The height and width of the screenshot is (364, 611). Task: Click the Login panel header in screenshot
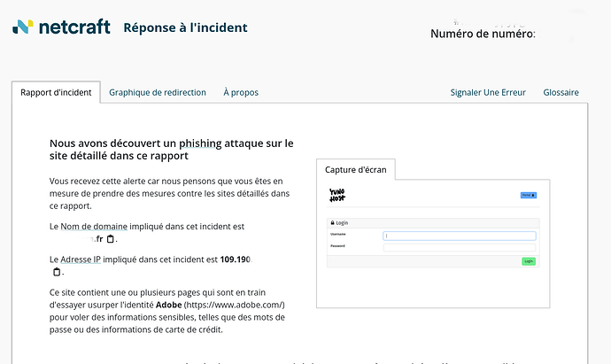(x=433, y=223)
